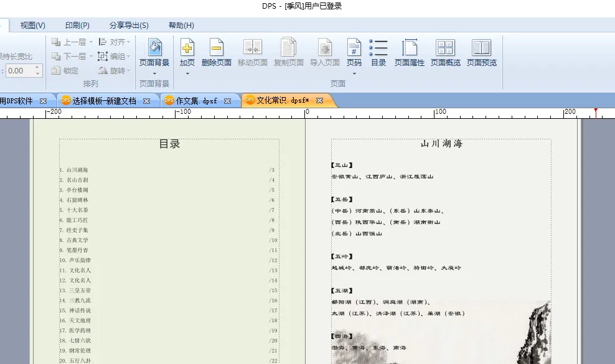Insert a 目录 table of contents
The width and height of the screenshot is (615, 364).
point(378,48)
